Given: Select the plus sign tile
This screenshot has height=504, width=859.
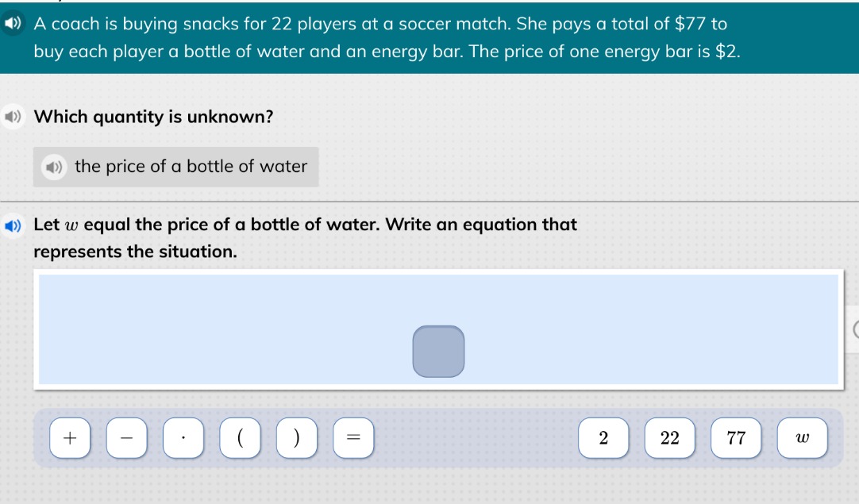Looking at the screenshot, I should pos(70,437).
